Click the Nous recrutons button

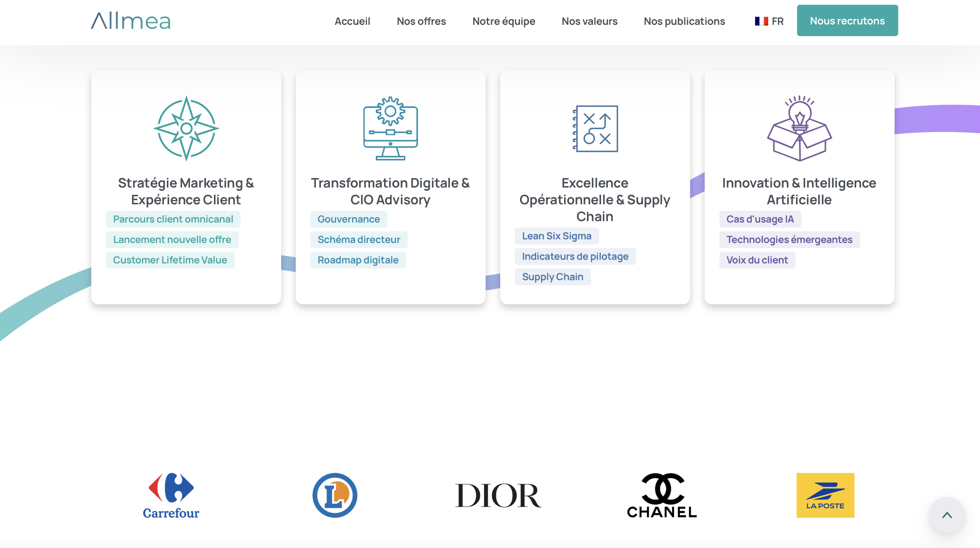[847, 20]
